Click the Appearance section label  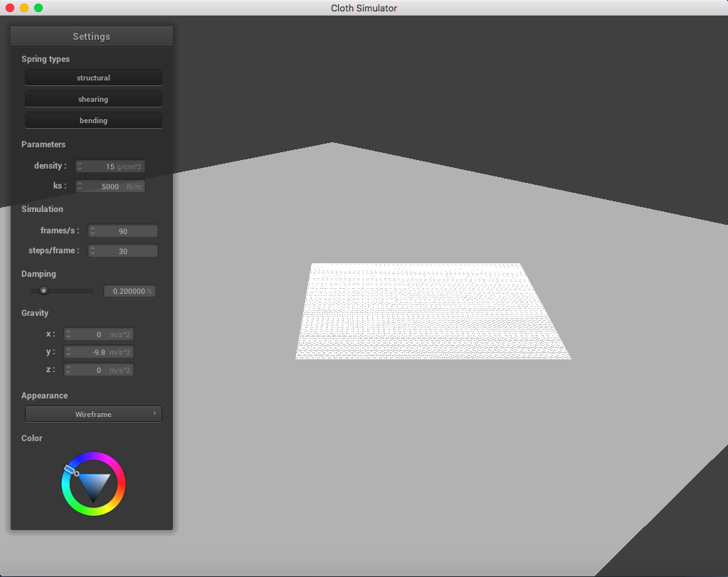(x=45, y=396)
